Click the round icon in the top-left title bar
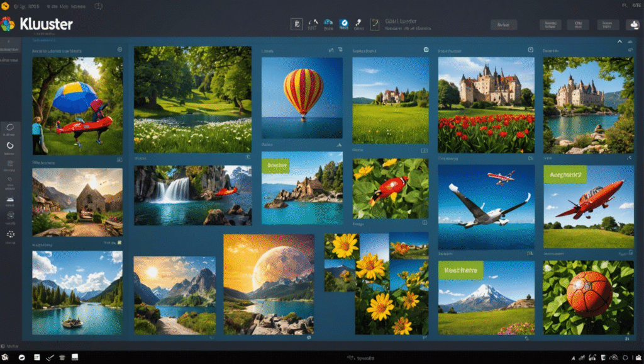Screen dimensions: 644x364 [97, 6]
